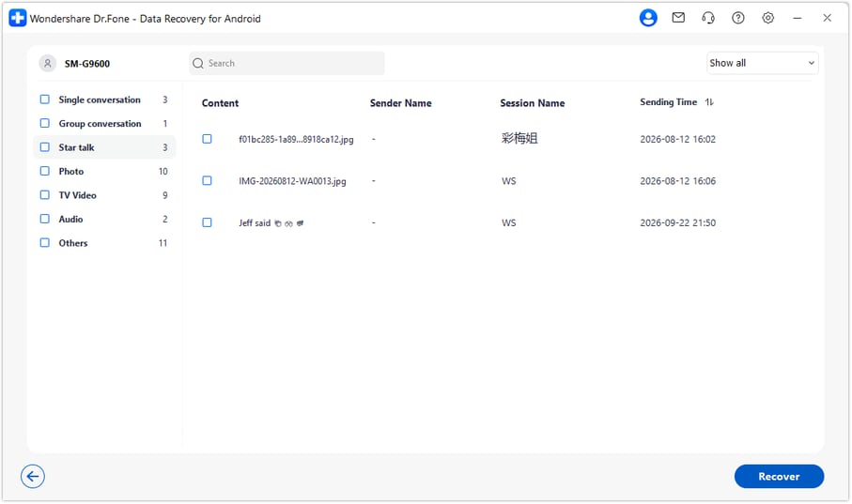The image size is (852, 504).
Task: Click the sending time 2026-08-12 16:02
Action: pyautogui.click(x=677, y=140)
